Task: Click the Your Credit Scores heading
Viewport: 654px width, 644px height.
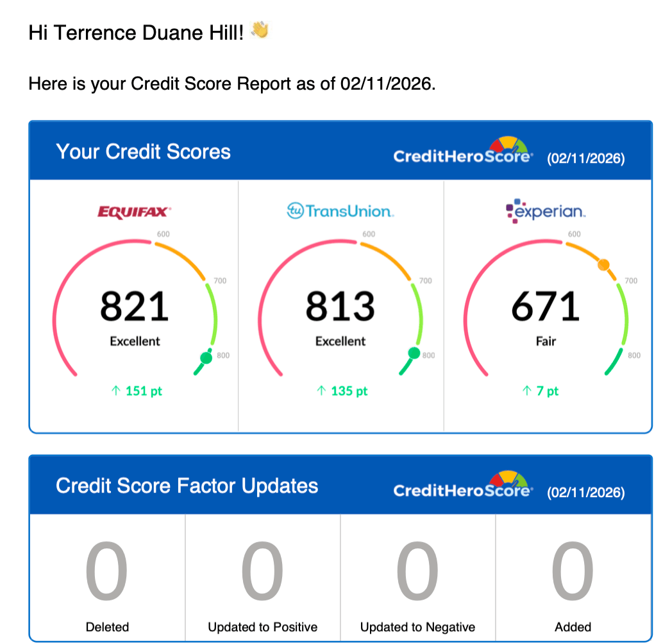Action: [x=143, y=152]
